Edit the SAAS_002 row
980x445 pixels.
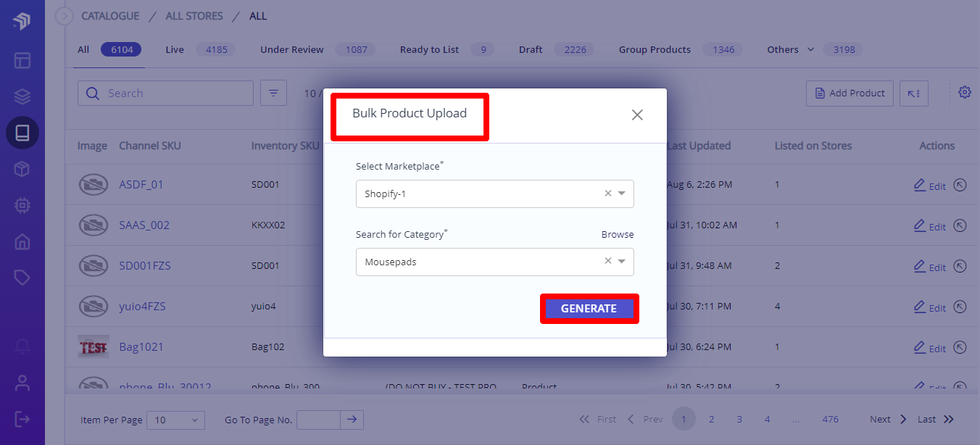pyautogui.click(x=929, y=226)
